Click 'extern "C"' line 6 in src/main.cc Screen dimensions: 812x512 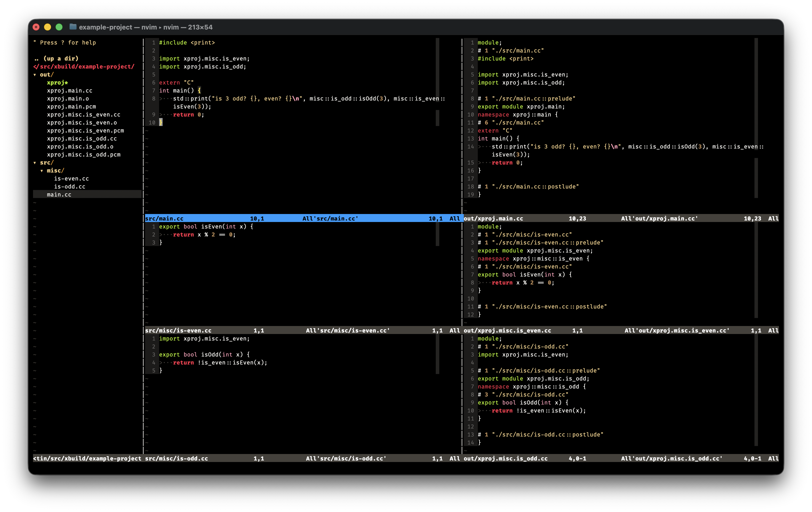coord(176,82)
